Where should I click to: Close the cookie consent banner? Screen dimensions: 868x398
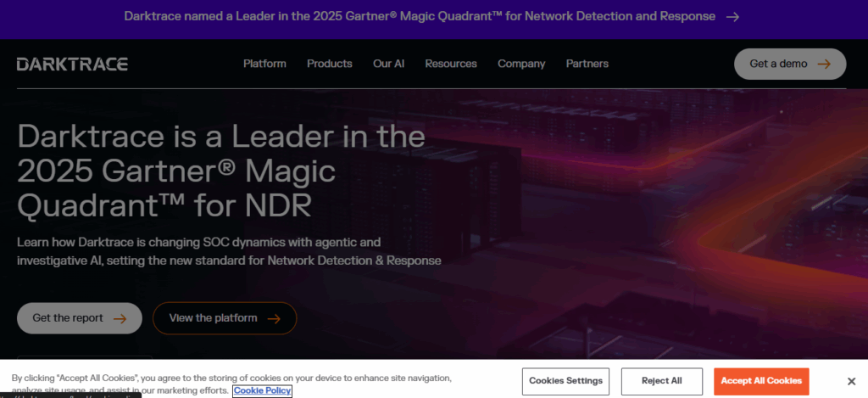851,381
